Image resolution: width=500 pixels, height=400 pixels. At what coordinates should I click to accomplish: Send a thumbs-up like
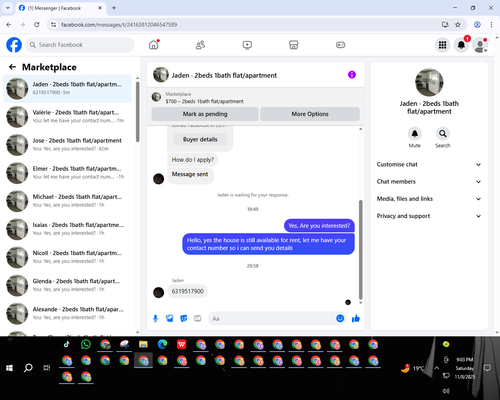point(356,318)
